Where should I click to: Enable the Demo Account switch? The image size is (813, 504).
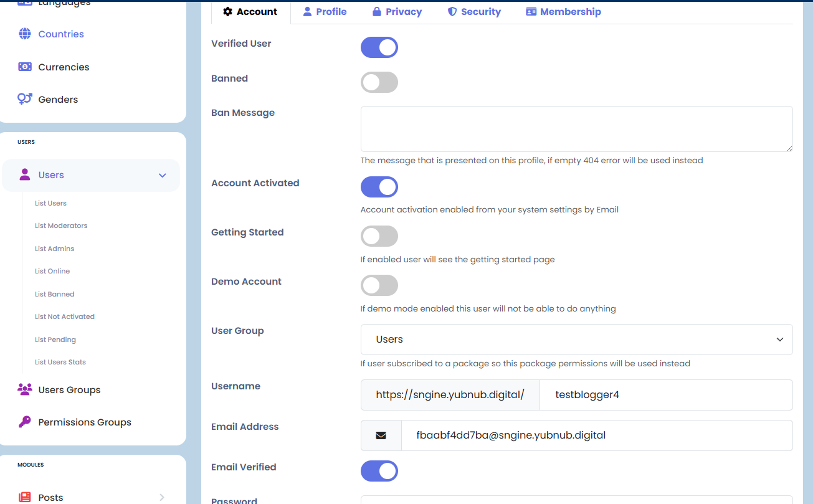pyautogui.click(x=379, y=285)
